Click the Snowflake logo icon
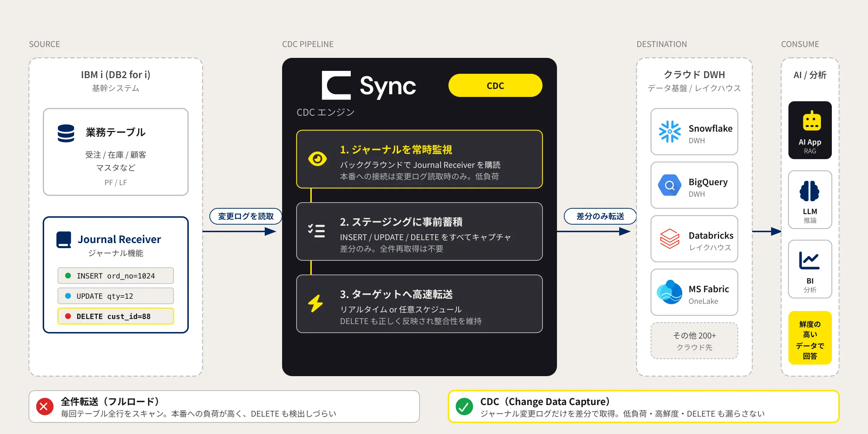The height and width of the screenshot is (434, 868). coord(670,132)
